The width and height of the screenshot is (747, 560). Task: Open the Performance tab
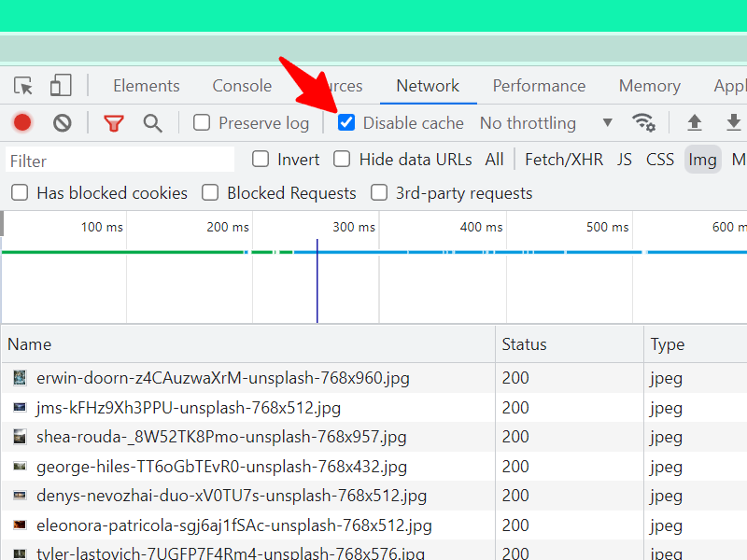click(x=539, y=86)
